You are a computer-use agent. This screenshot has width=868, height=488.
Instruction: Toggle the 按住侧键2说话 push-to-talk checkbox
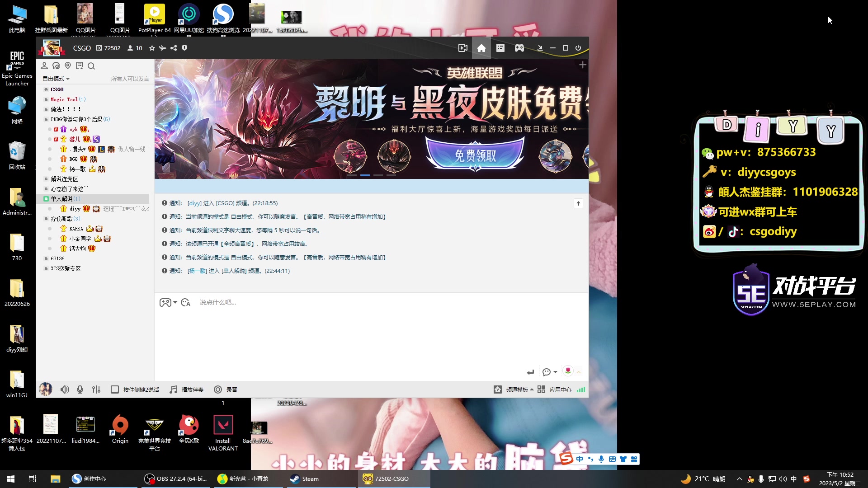click(115, 389)
